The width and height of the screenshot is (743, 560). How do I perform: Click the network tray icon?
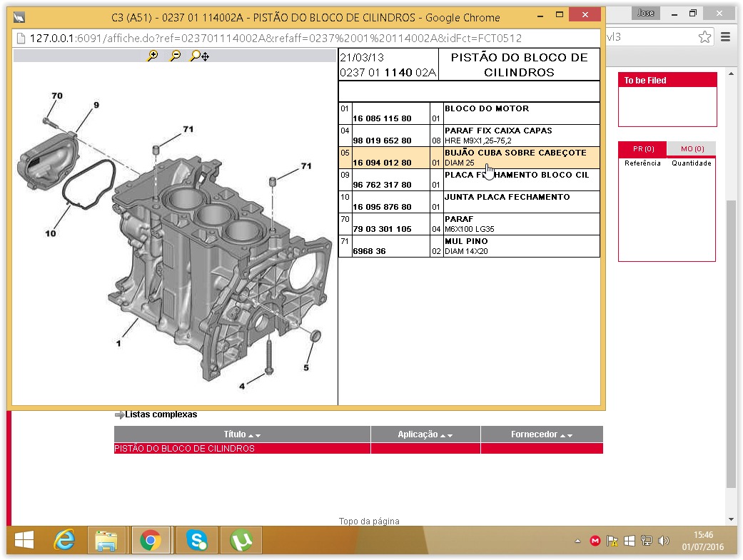(647, 541)
